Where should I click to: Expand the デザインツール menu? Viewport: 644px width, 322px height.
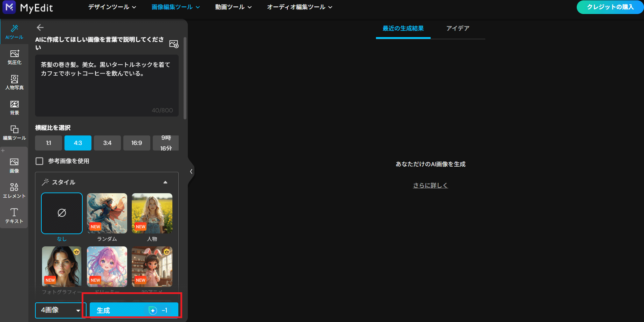coord(112,7)
